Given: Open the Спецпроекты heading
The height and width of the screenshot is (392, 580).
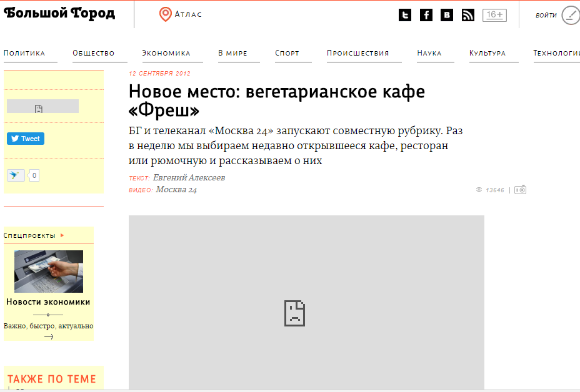Looking at the screenshot, I should pyautogui.click(x=29, y=235).
